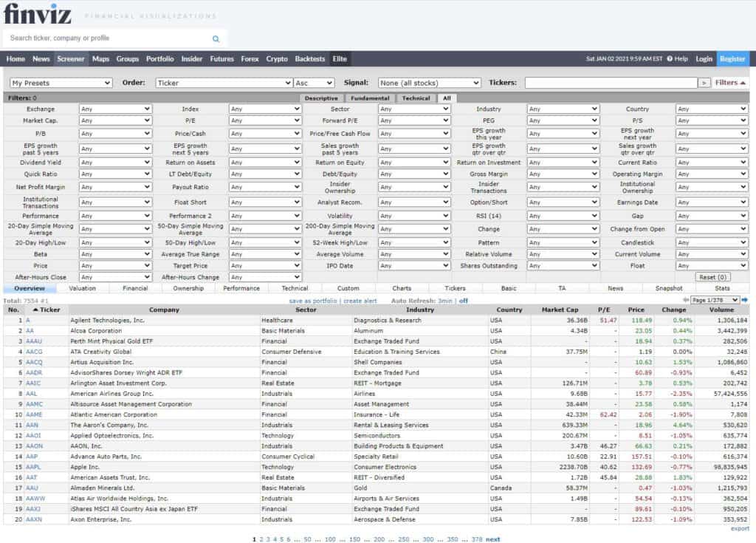756x543 pixels.
Task: Click the create alert link
Action: pyautogui.click(x=360, y=301)
